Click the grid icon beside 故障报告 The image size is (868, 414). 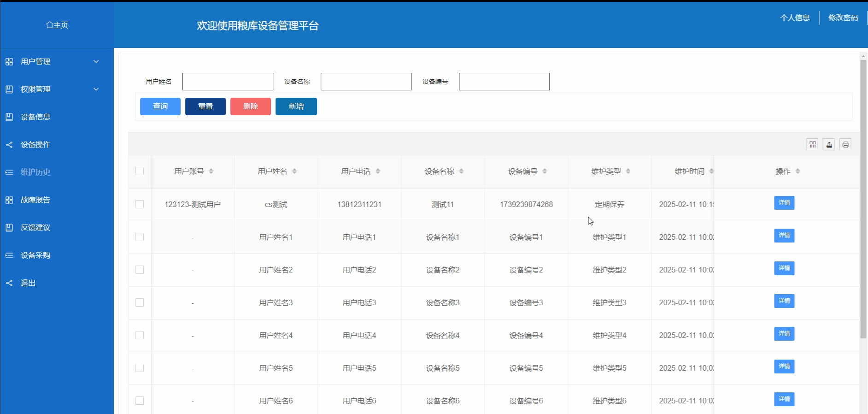[x=9, y=200]
